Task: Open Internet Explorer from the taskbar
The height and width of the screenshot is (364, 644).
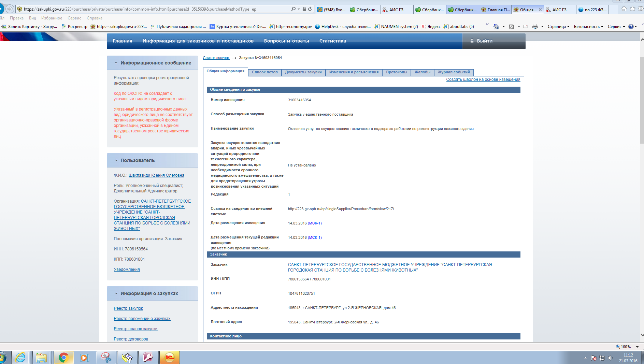Action: pyautogui.click(x=20, y=358)
